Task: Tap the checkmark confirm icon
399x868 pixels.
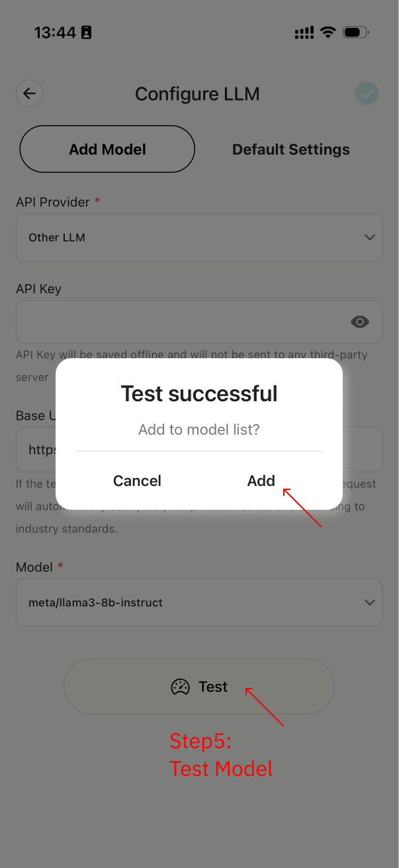Action: click(367, 94)
